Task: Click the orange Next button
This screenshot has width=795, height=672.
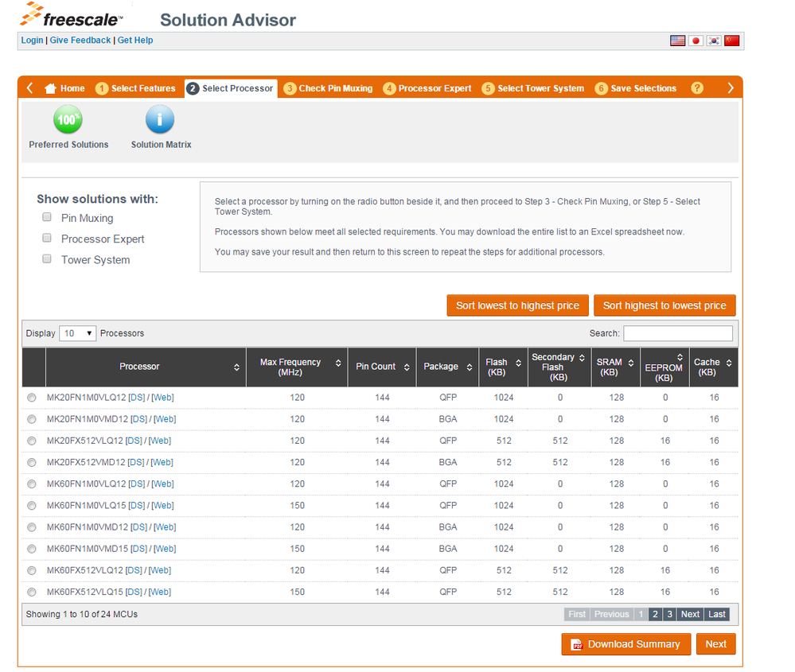Action: click(x=715, y=644)
